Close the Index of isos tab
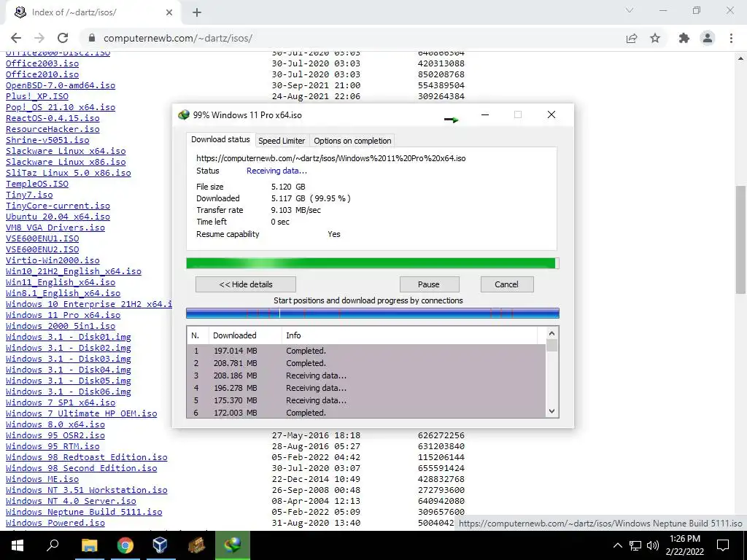 coord(169,12)
